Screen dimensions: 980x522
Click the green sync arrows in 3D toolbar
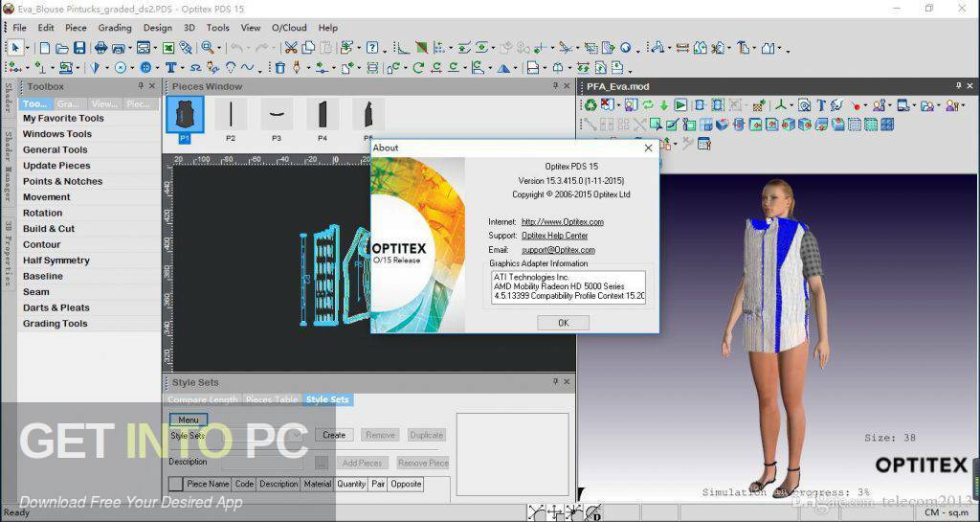648,105
